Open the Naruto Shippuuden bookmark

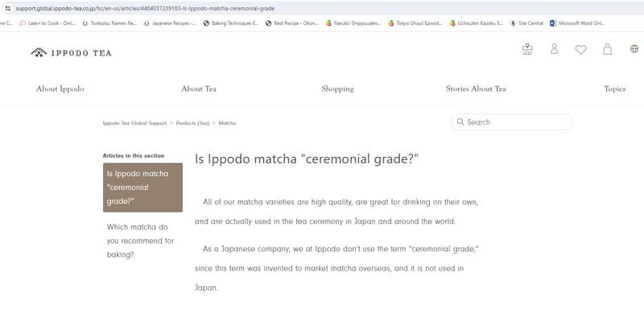353,23
